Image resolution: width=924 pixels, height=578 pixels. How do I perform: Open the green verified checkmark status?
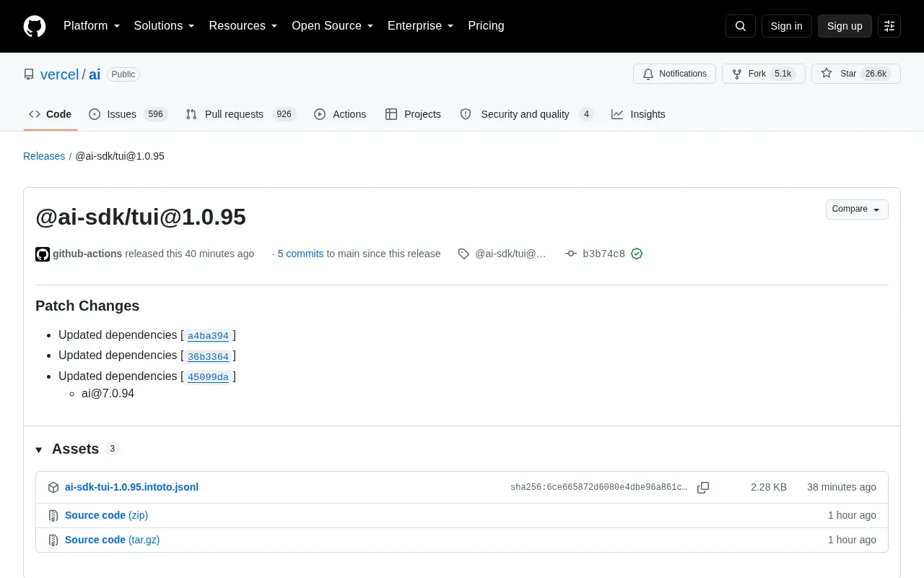[x=637, y=254]
